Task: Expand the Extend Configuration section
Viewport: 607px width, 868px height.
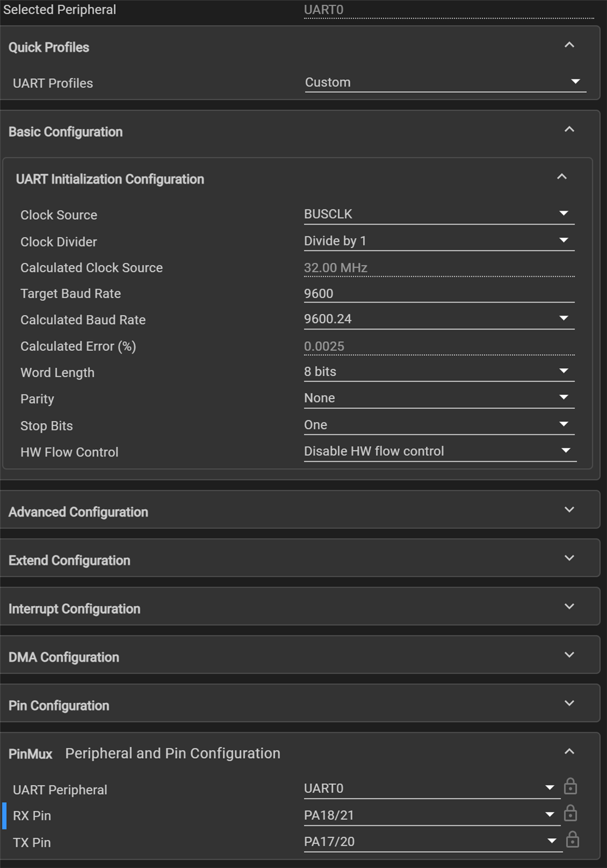Action: [x=569, y=558]
